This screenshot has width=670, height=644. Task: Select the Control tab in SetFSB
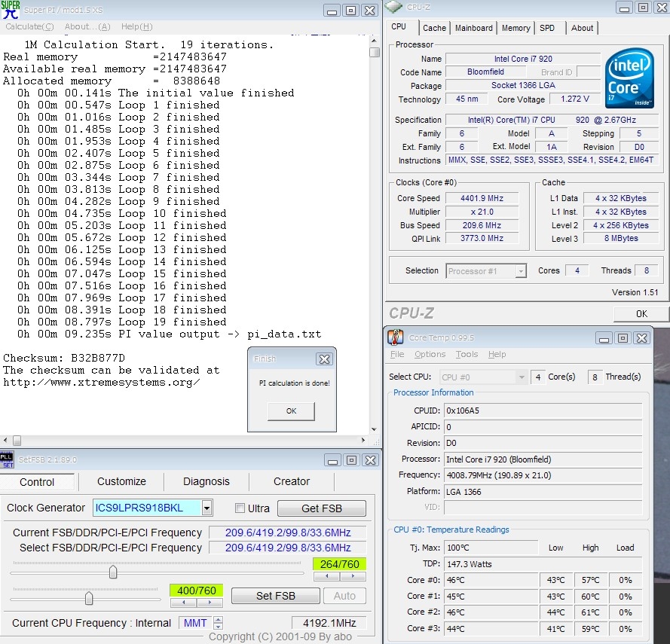pyautogui.click(x=37, y=482)
